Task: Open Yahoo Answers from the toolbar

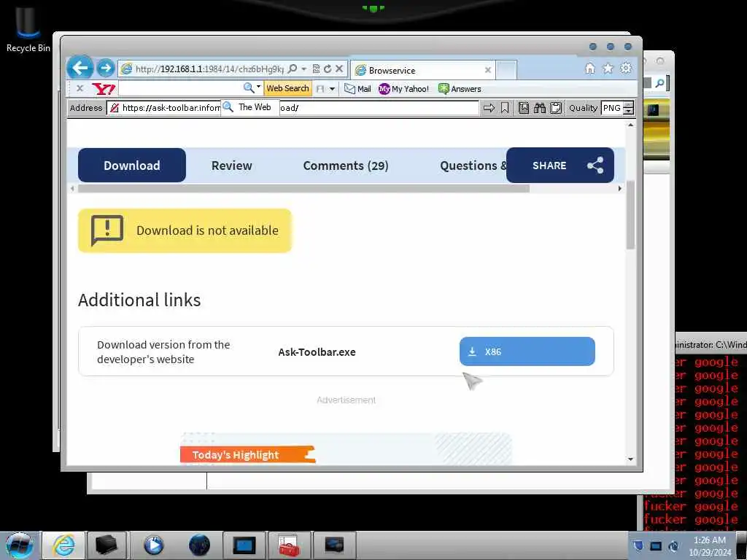Action: [460, 88]
